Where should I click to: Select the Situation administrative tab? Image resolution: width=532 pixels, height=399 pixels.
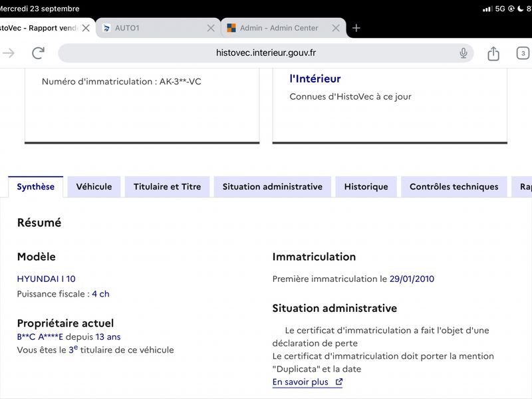coord(273,187)
